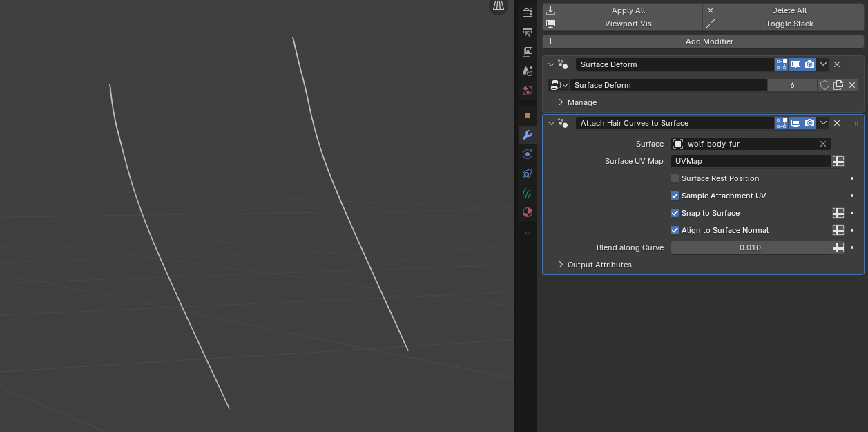Uncheck Snap to Surface

[675, 213]
